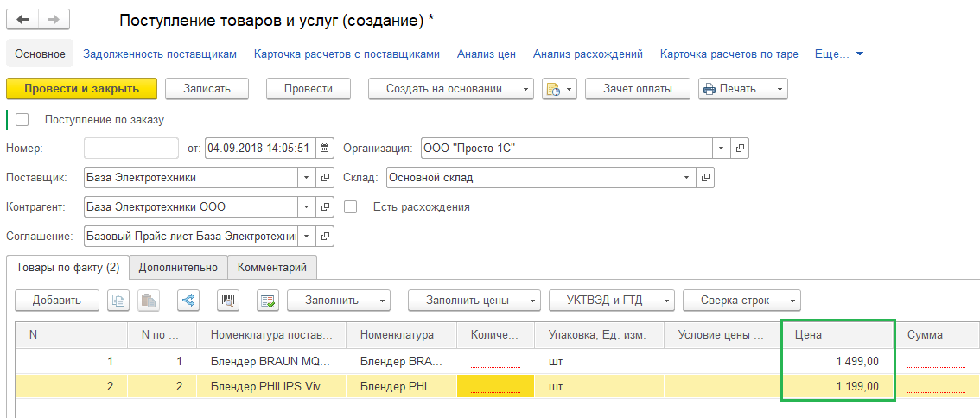Click the price cell 1 199,00
The image size is (980, 418).
pyautogui.click(x=837, y=387)
